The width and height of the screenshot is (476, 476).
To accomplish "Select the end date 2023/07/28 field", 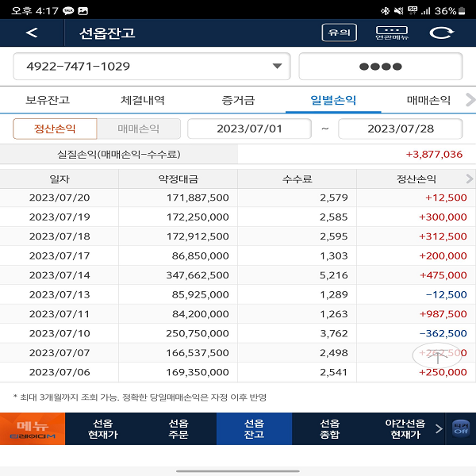I will pos(400,129).
